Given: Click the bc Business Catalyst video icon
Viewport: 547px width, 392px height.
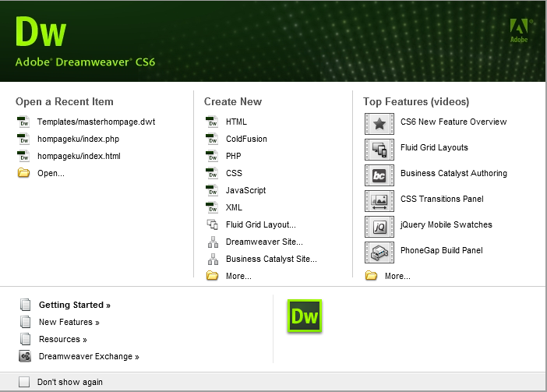Looking at the screenshot, I should [379, 175].
